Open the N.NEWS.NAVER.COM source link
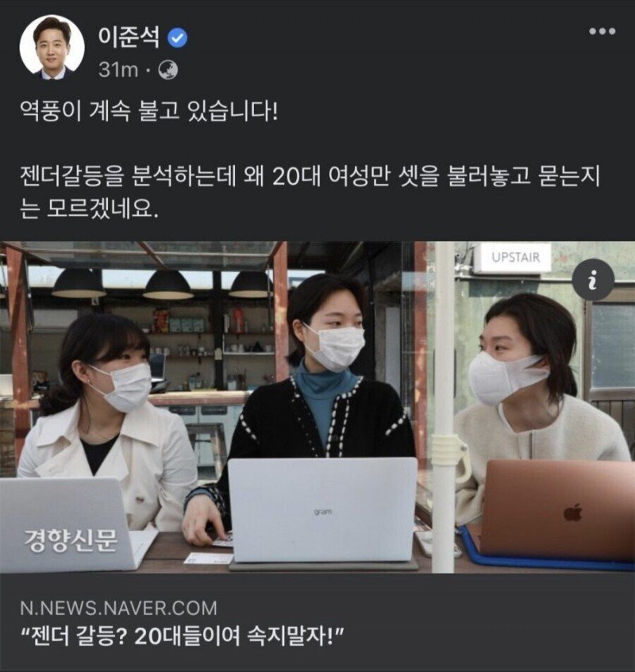The image size is (635, 672). click(x=119, y=608)
